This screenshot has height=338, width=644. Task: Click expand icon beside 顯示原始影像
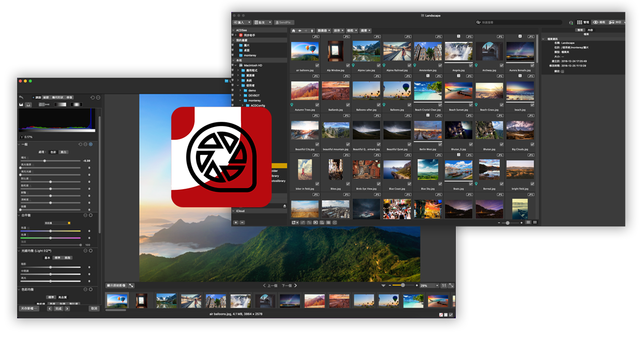131,286
